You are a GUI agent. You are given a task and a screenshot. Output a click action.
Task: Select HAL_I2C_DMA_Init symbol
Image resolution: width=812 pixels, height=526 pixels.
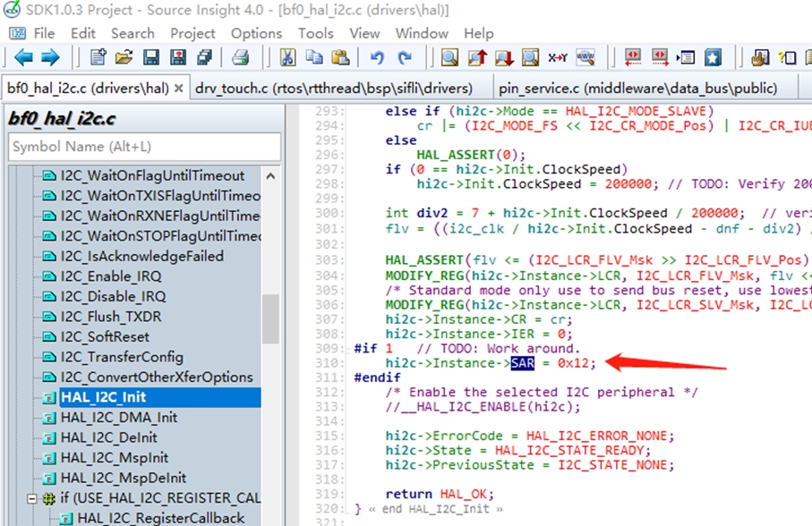pos(118,418)
